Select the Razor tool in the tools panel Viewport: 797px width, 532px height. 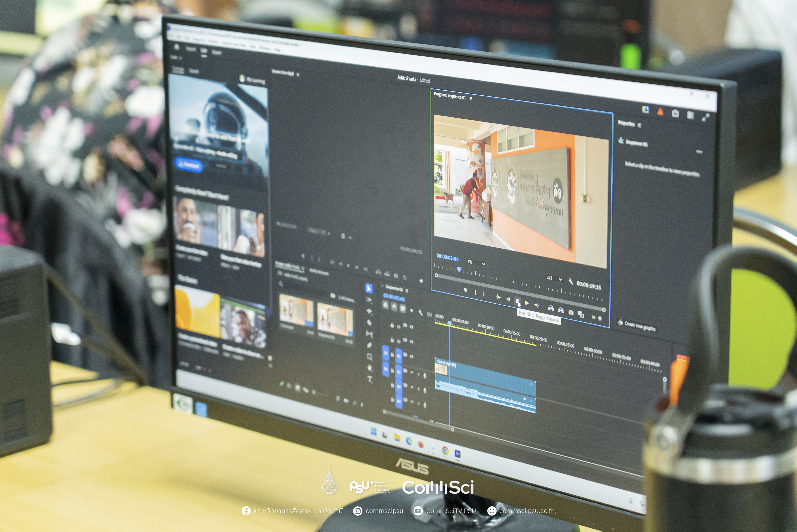[369, 322]
